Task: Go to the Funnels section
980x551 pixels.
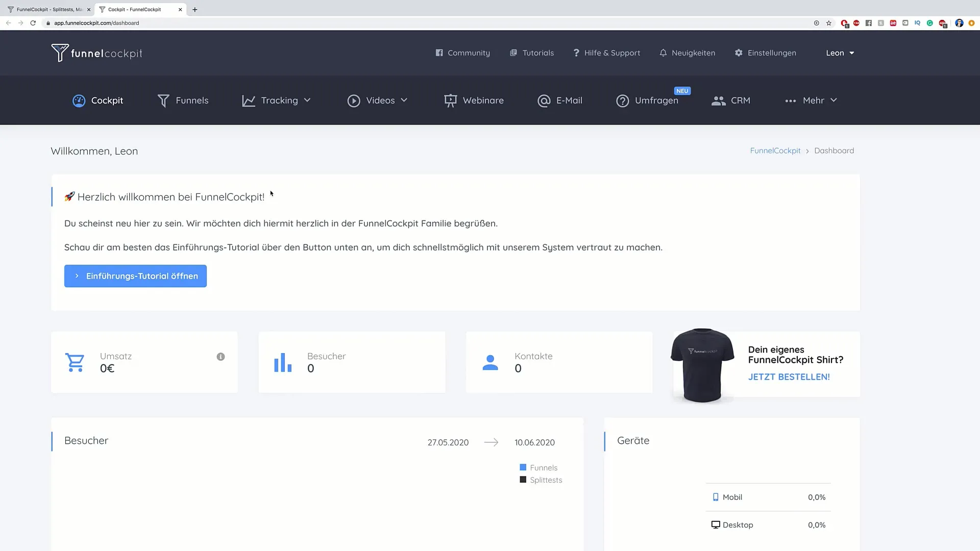Action: [x=183, y=101]
